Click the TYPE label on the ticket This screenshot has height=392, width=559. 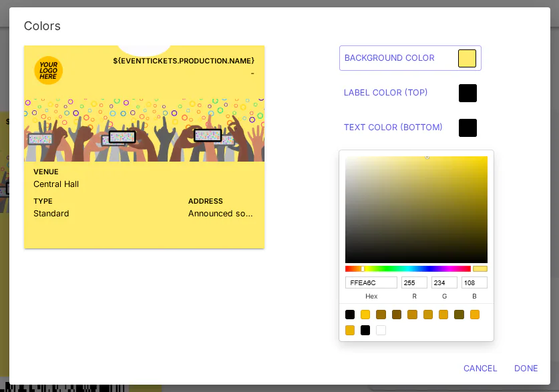[x=43, y=201]
